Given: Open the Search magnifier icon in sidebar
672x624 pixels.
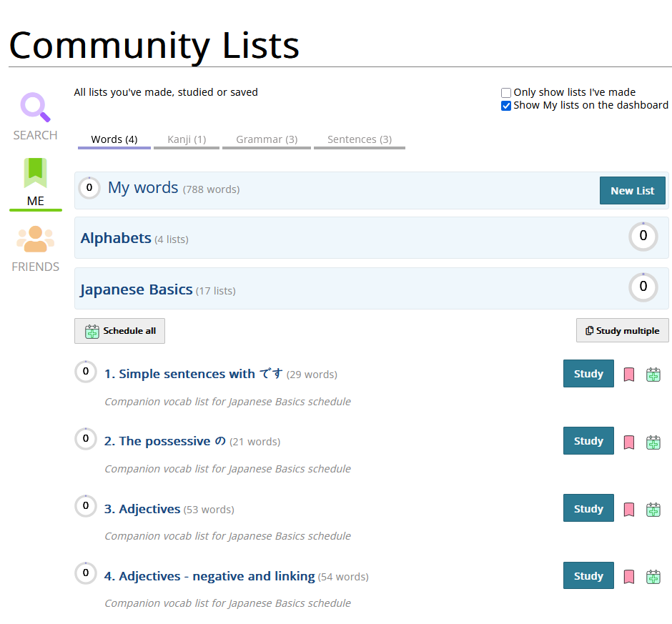Looking at the screenshot, I should tap(35, 107).
